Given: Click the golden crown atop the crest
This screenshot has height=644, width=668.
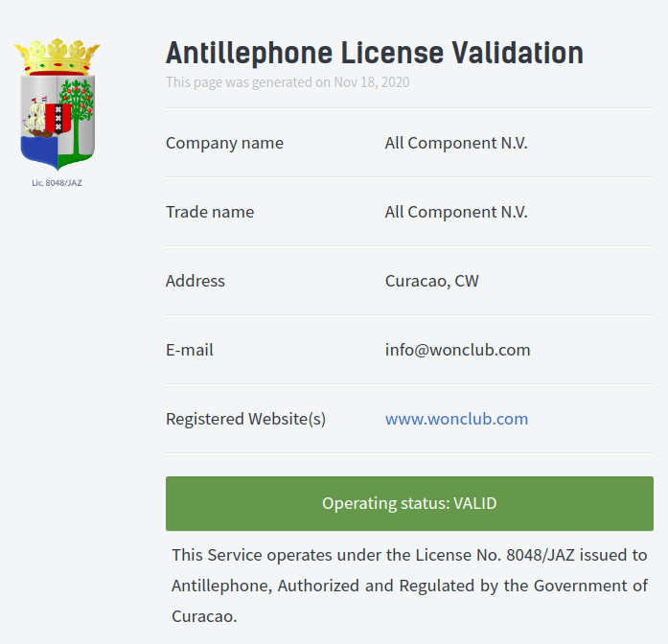Looking at the screenshot, I should click(x=58, y=57).
